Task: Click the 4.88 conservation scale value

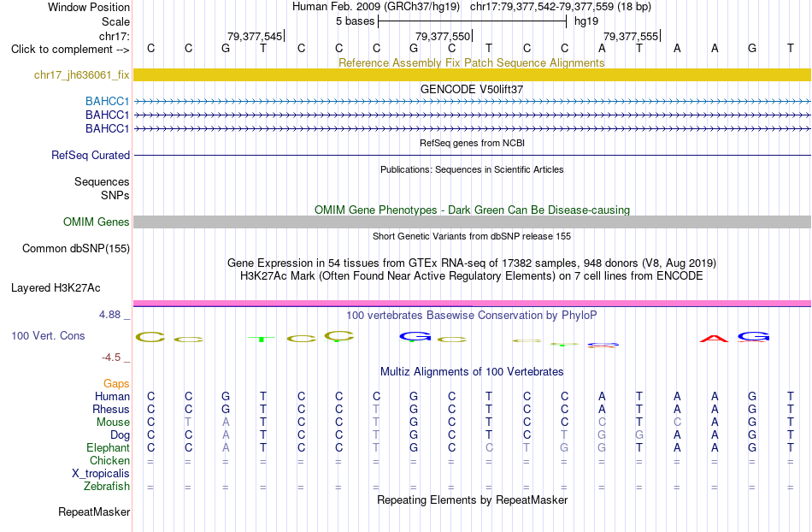Action: 109,315
